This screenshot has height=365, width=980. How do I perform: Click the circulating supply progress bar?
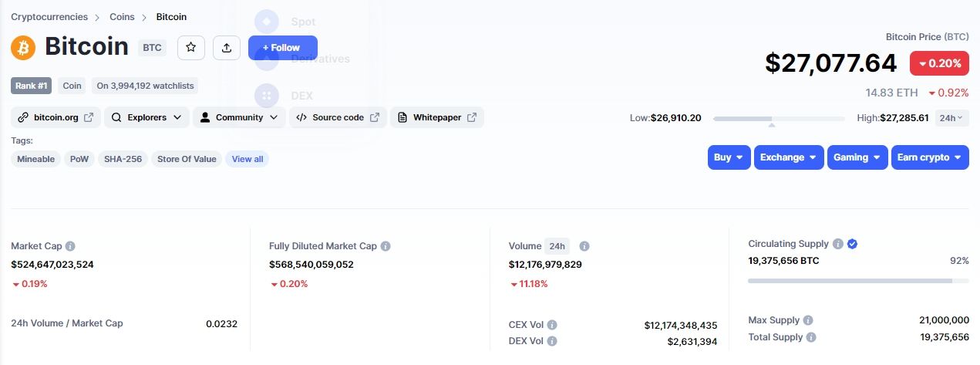coord(858,281)
